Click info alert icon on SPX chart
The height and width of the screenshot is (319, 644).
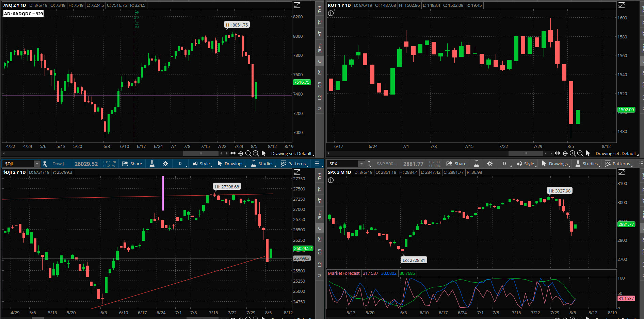click(x=331, y=180)
